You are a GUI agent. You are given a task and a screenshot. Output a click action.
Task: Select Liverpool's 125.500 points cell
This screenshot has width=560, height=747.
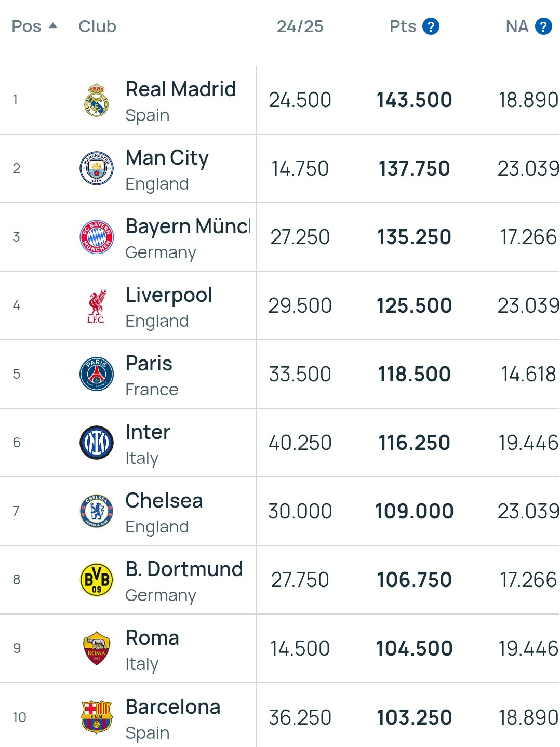[x=414, y=305]
